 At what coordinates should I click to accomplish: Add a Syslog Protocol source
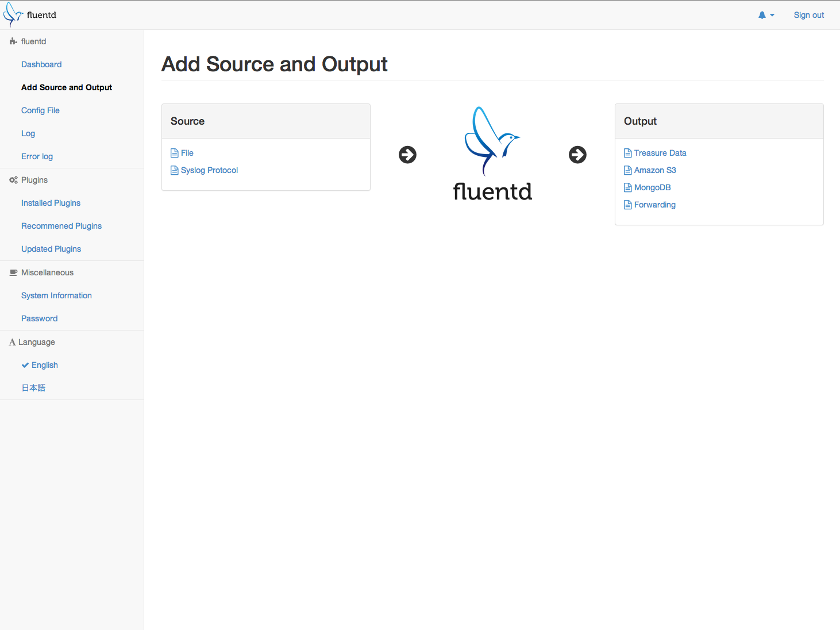(209, 170)
